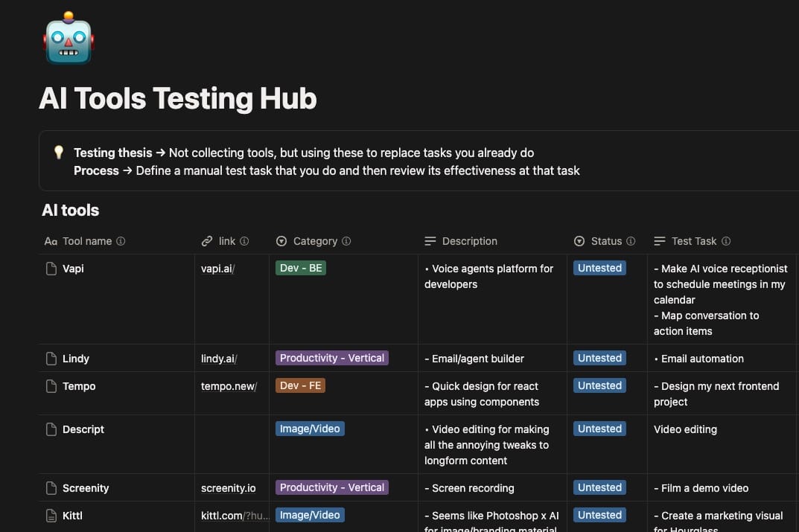Open the Category column header menu
This screenshot has height=532, width=799.
click(x=315, y=241)
